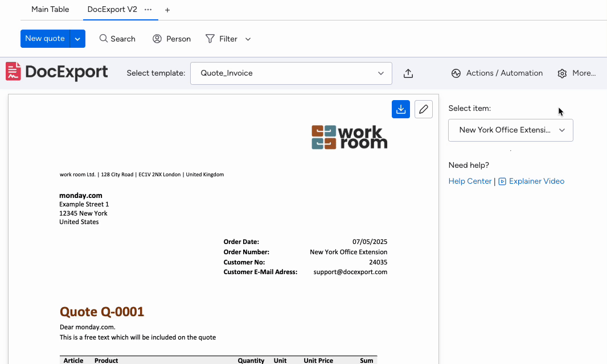
Task: Open DocExport V2 tab options ellipsis
Action: [148, 10]
